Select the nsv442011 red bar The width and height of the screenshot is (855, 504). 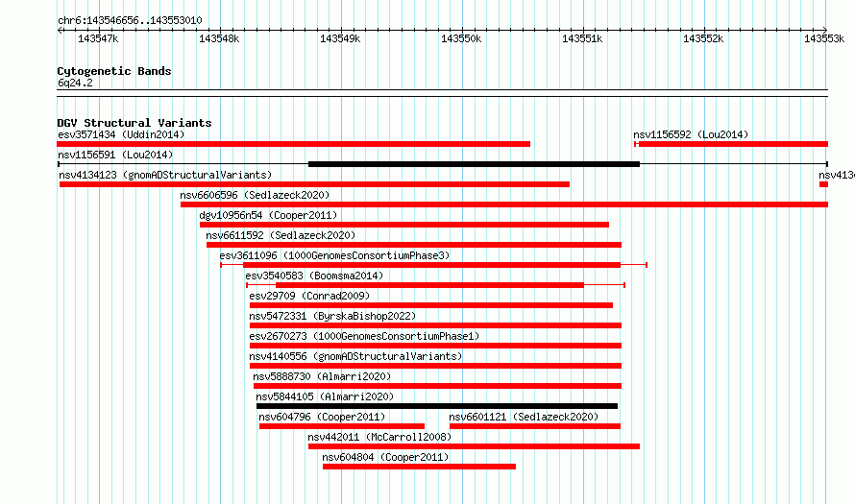474,446
